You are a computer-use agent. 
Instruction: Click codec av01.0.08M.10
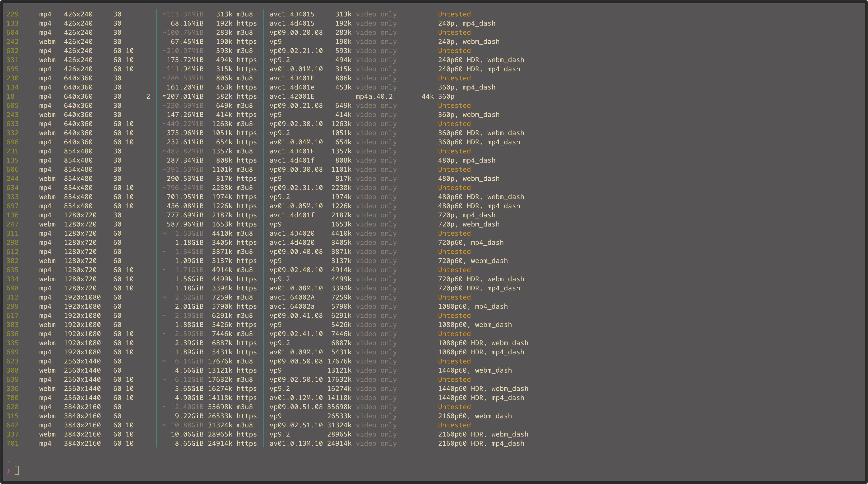coord(296,288)
